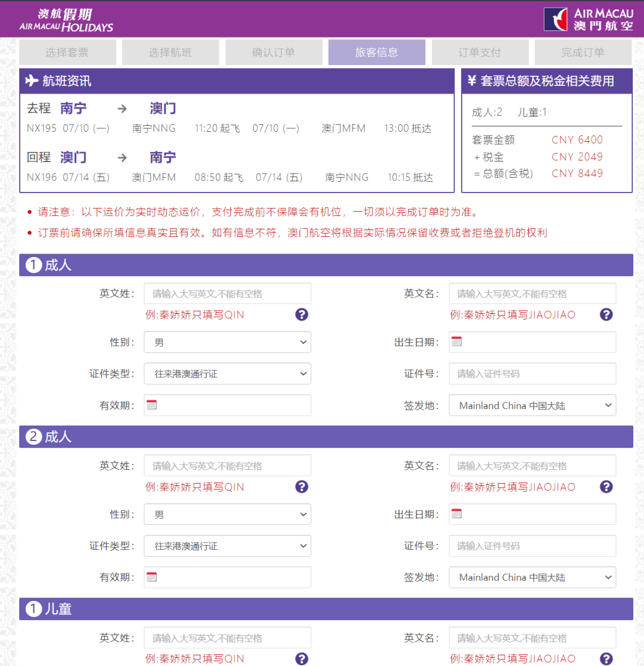
Task: Focus Adult 2 英文名 input field
Action: click(x=532, y=466)
